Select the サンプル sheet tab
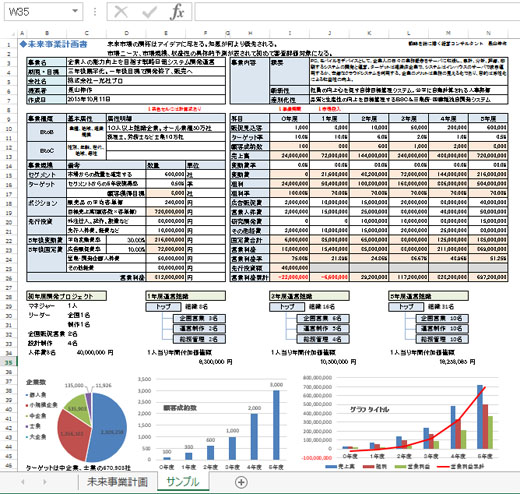The image size is (520, 494). tap(183, 482)
